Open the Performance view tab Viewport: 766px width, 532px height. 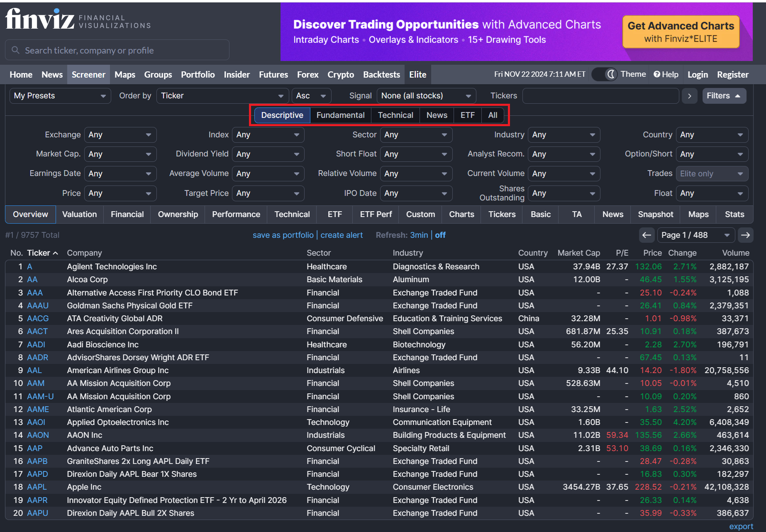click(236, 215)
